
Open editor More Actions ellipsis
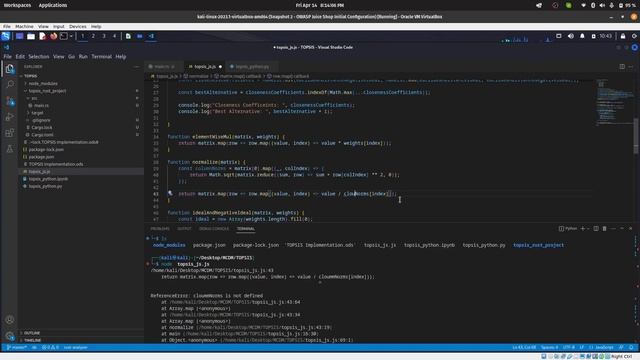(x=631, y=67)
